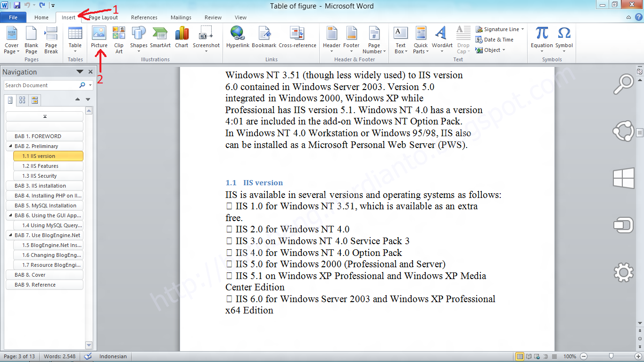Go to 1.2 IIS Features heading
This screenshot has height=362, width=644.
pos(49,166)
